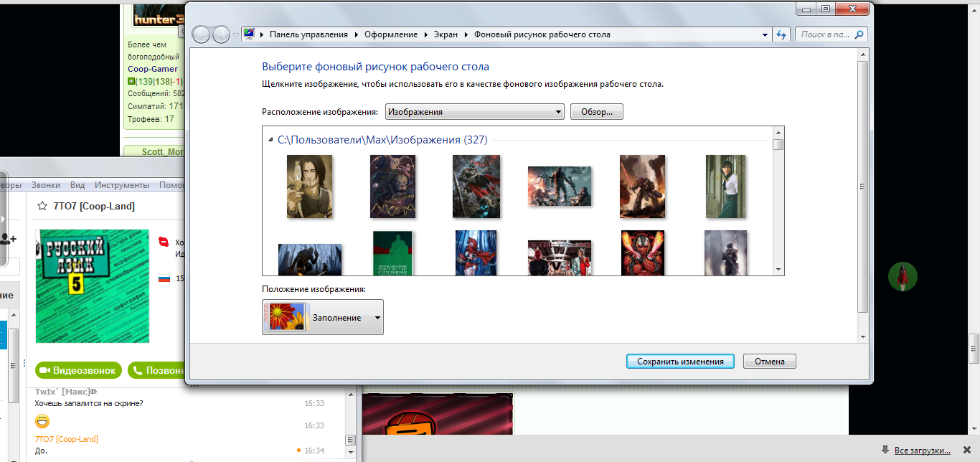Click the flower preview in the Заполнение selector
This screenshot has height=462, width=980.
click(x=286, y=317)
